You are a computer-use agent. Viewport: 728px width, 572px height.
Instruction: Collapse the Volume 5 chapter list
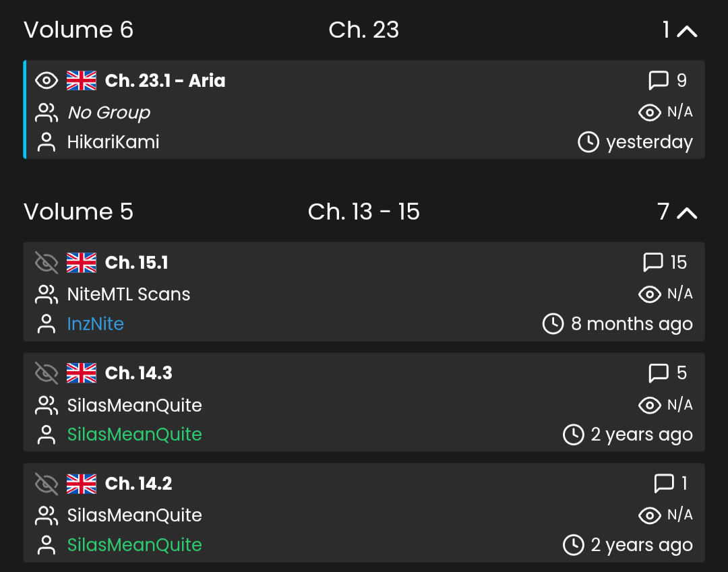pos(686,212)
